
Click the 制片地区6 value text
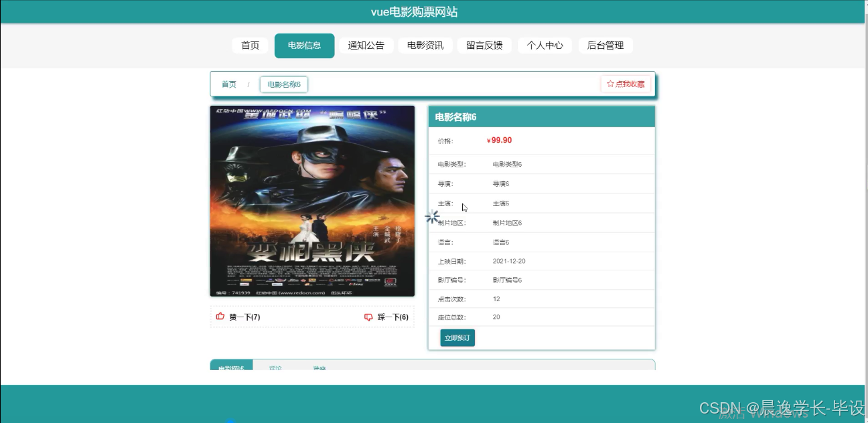(x=507, y=223)
